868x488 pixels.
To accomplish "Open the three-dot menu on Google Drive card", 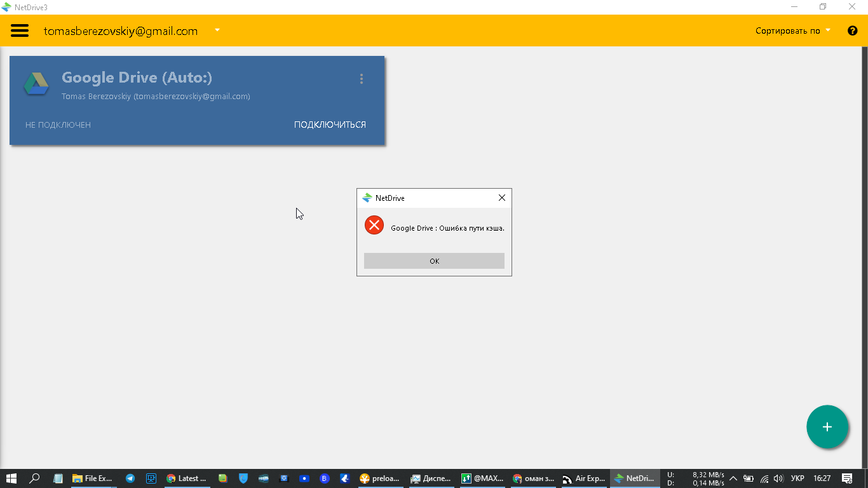I will 362,79.
